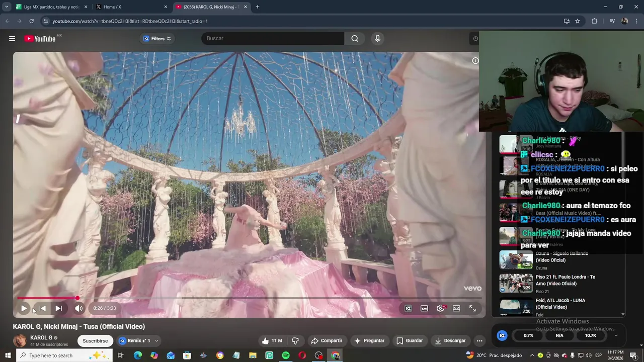This screenshot has height=362, width=644.
Task: Open a new browser tab
Action: click(x=258, y=7)
